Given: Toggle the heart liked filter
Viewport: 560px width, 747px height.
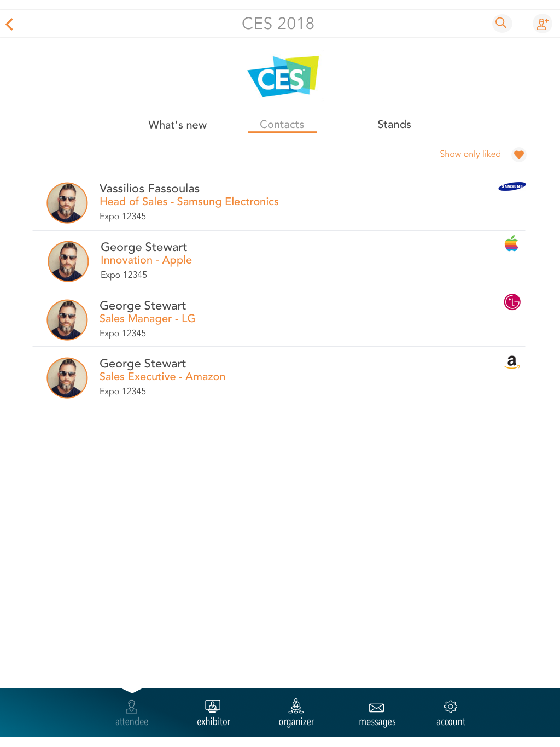Looking at the screenshot, I should [x=519, y=155].
